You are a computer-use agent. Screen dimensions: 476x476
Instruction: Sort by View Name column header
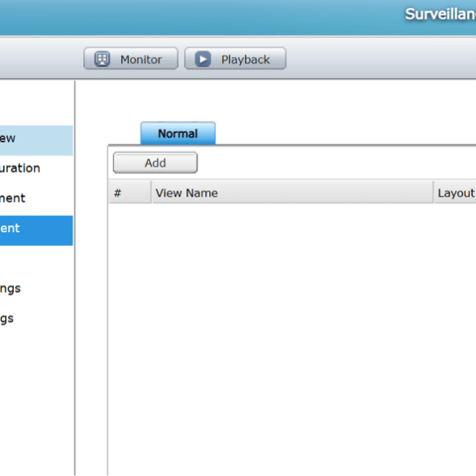(x=292, y=193)
